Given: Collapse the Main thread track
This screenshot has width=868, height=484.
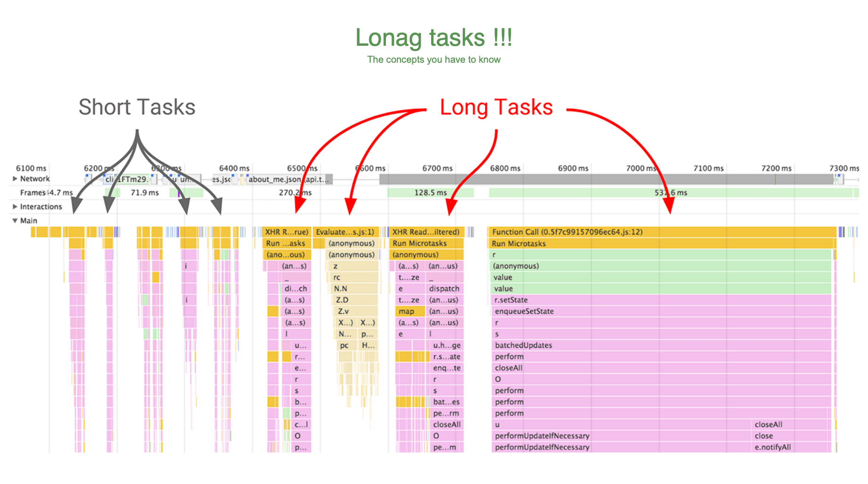Looking at the screenshot, I should tap(15, 221).
